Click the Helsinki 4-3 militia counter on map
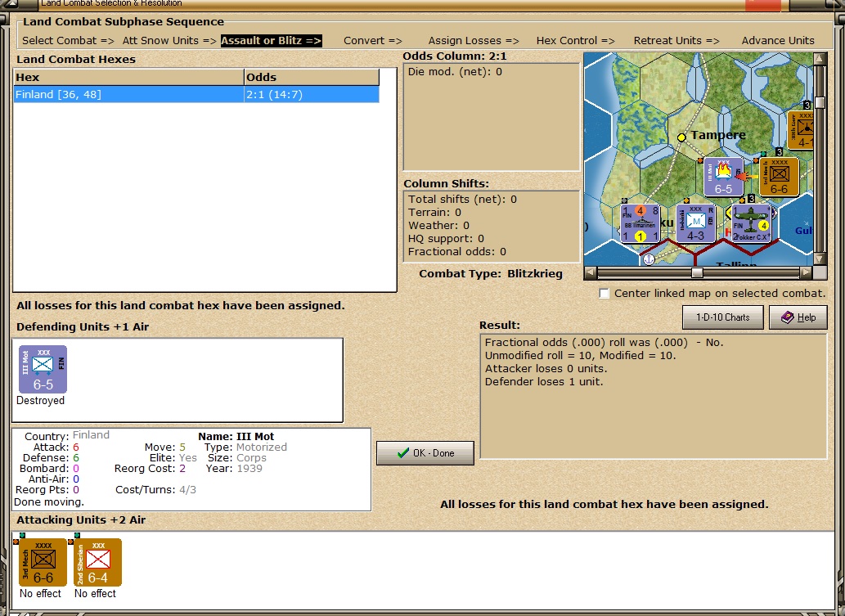 tap(696, 223)
